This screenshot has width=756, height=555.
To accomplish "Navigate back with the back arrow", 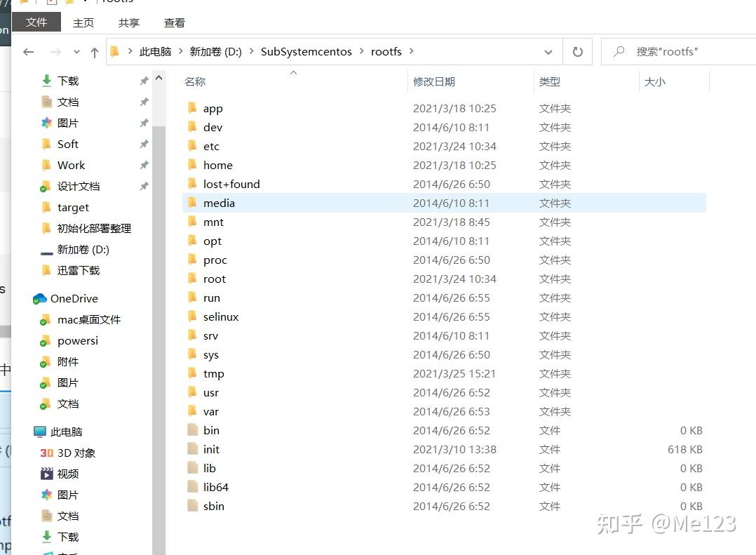I will point(28,51).
